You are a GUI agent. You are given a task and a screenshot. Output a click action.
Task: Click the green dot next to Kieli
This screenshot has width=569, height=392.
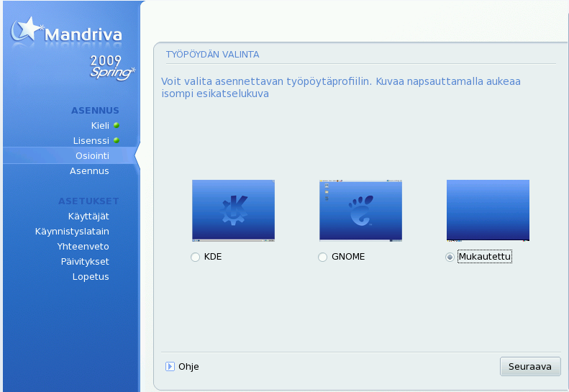(117, 125)
